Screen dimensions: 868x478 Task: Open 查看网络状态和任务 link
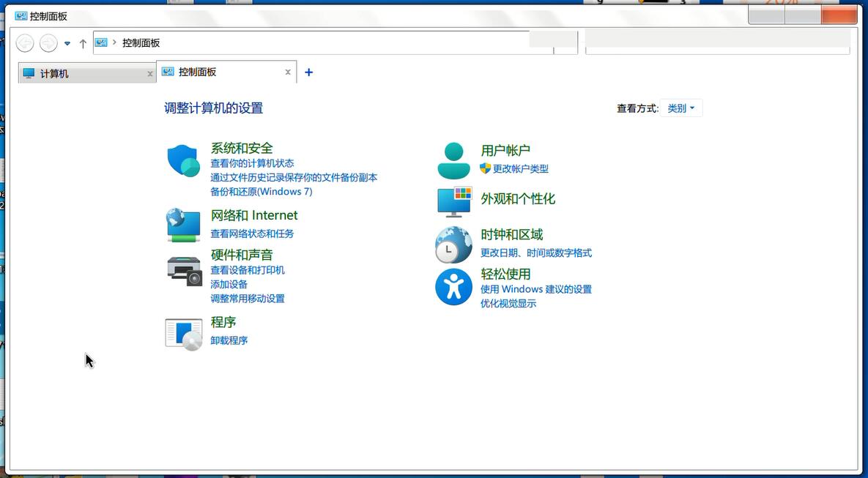coord(252,234)
